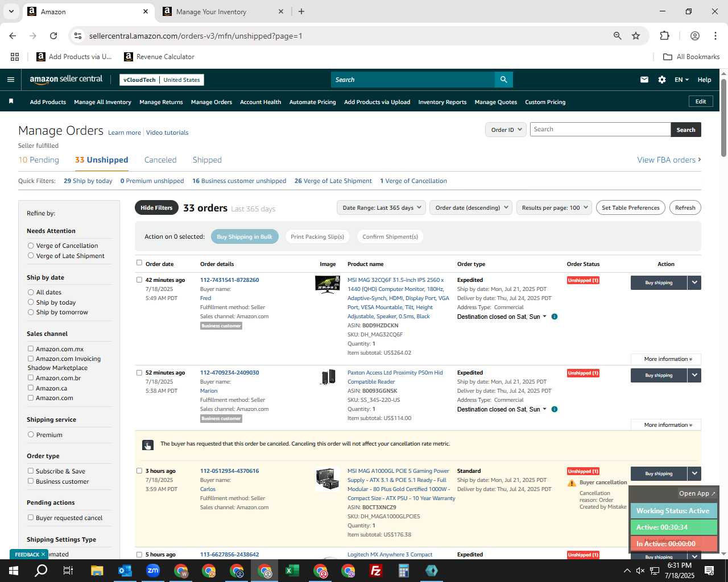Open order link 112-4709234-2409030

tap(229, 373)
